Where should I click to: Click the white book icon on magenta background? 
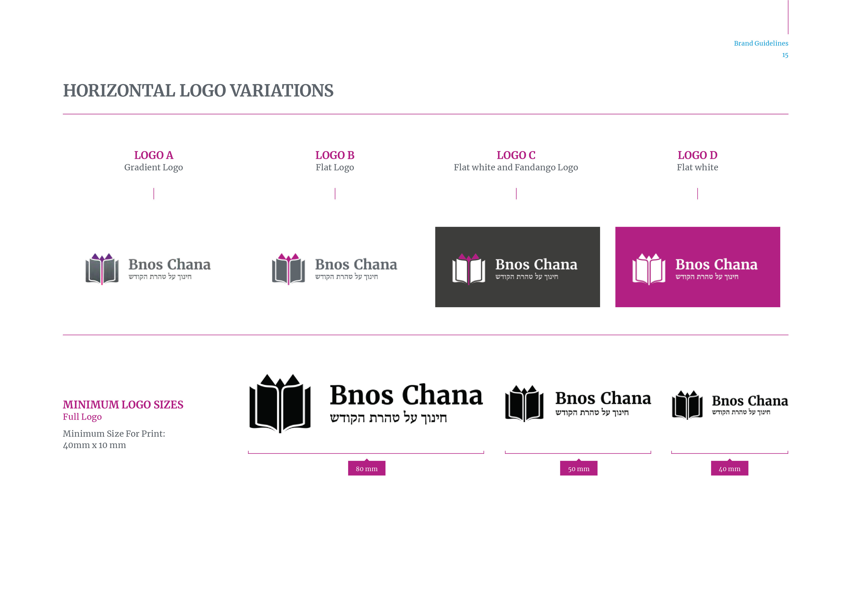pos(649,269)
